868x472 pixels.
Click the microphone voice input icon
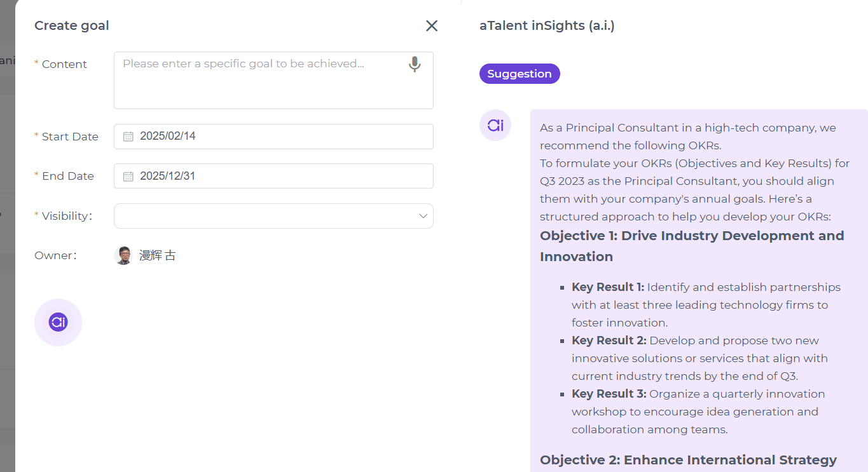click(x=415, y=64)
